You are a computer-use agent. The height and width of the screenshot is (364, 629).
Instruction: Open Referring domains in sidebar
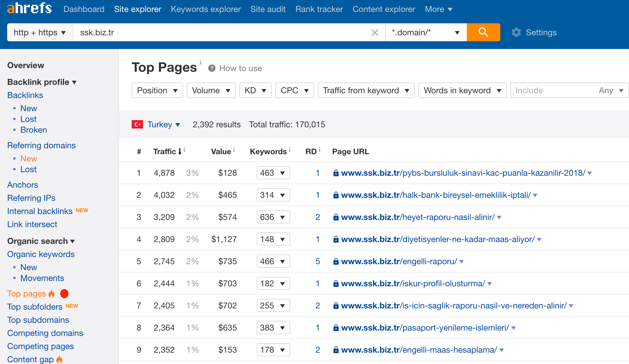pos(41,145)
